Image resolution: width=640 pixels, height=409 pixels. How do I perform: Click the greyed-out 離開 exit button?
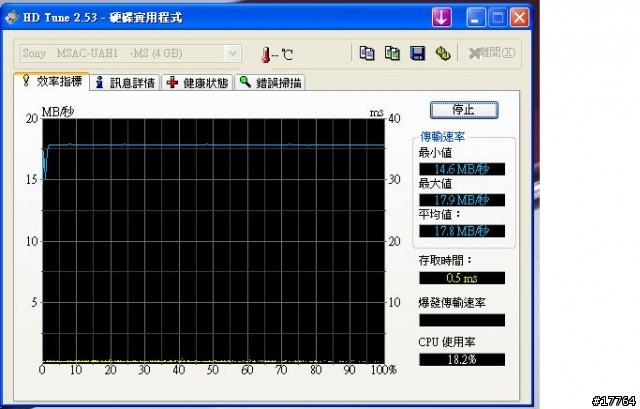pos(491,53)
